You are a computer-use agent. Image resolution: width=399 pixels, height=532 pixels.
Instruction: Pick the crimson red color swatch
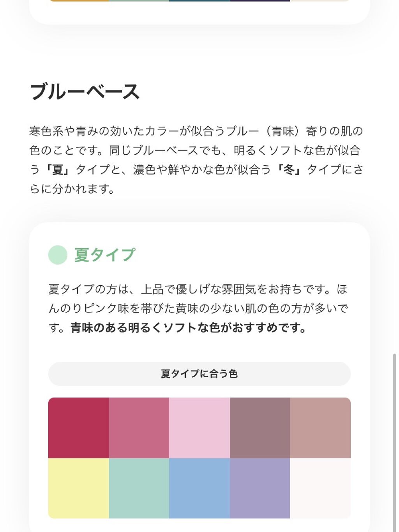coord(78,428)
